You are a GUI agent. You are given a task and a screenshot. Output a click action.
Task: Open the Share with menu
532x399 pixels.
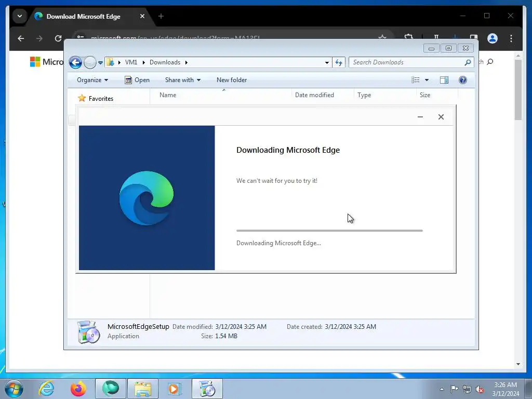click(x=182, y=80)
